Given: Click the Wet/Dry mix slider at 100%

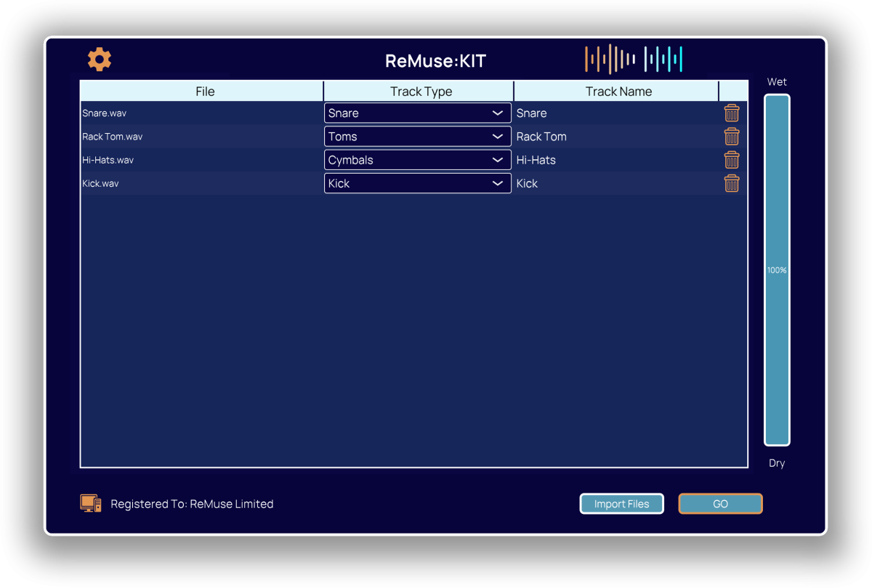Looking at the screenshot, I should click(777, 270).
